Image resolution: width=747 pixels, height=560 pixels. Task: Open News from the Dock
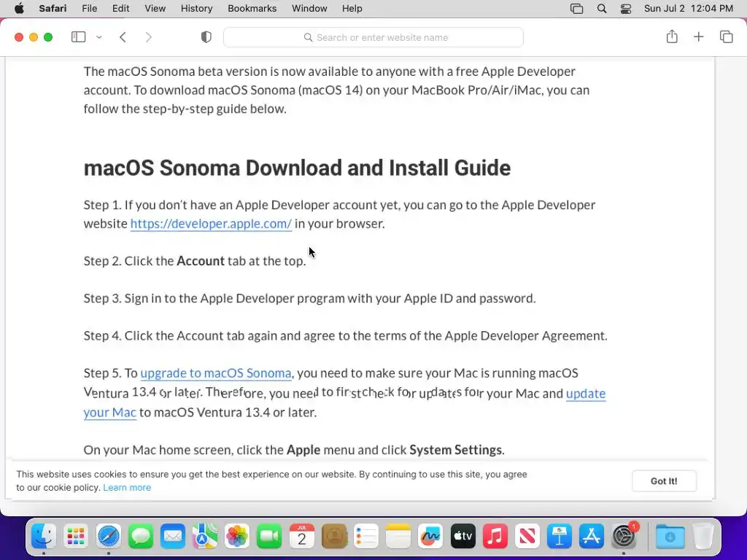click(527, 537)
